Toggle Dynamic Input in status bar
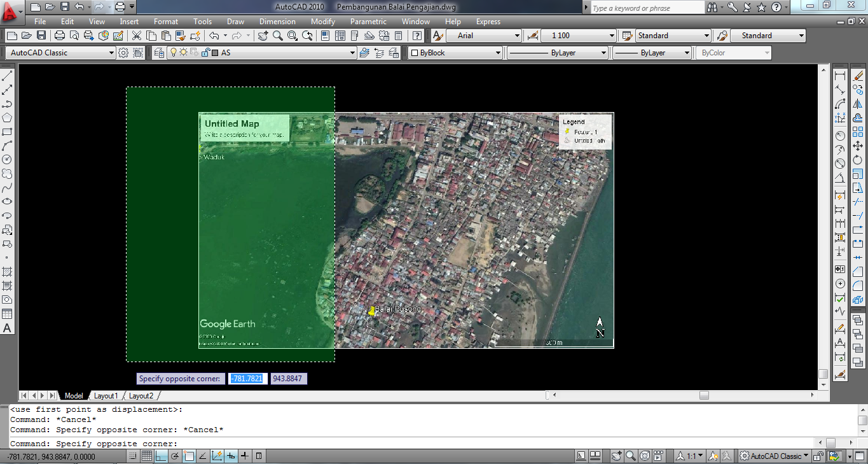Viewport: 868px width, 464px height. click(x=231, y=456)
